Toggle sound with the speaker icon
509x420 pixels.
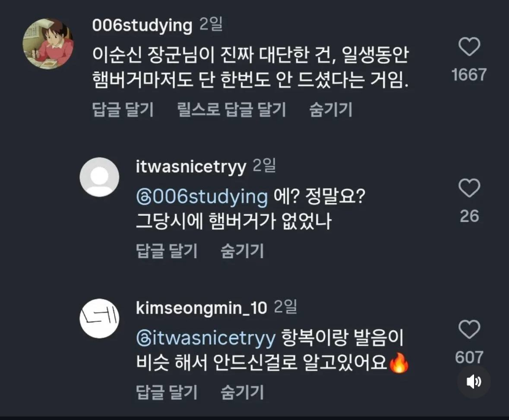(473, 382)
